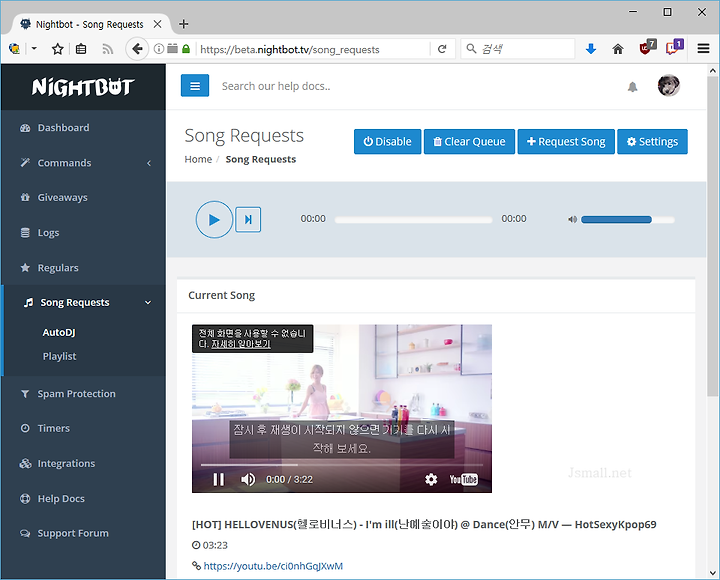Viewport: 720px width, 580px height.
Task: Click the Clear Queue button
Action: [x=469, y=141]
